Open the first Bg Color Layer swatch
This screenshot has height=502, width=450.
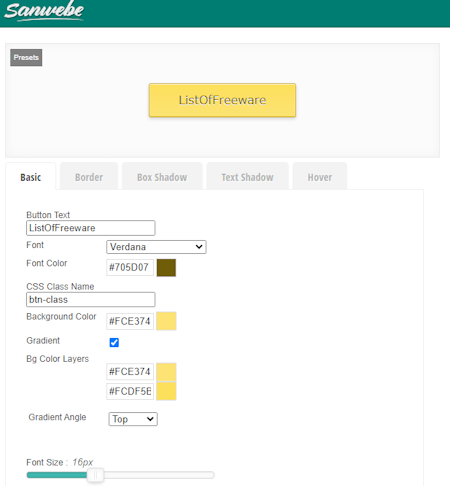pyautogui.click(x=166, y=372)
